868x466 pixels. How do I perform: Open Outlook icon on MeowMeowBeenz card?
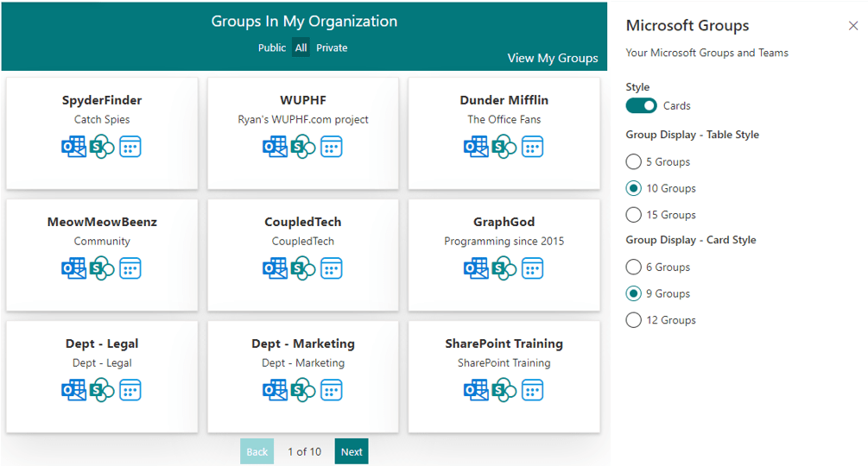coord(73,268)
